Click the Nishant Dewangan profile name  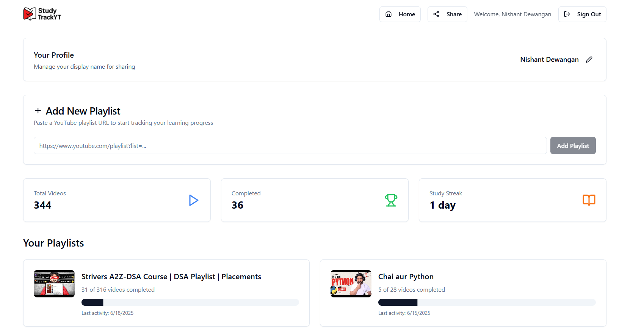[x=549, y=60]
